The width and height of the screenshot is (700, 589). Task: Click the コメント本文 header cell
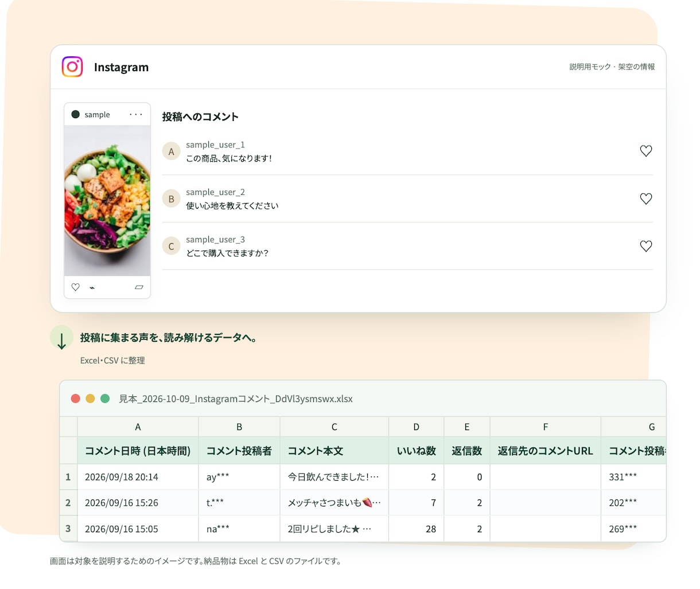[x=335, y=451]
